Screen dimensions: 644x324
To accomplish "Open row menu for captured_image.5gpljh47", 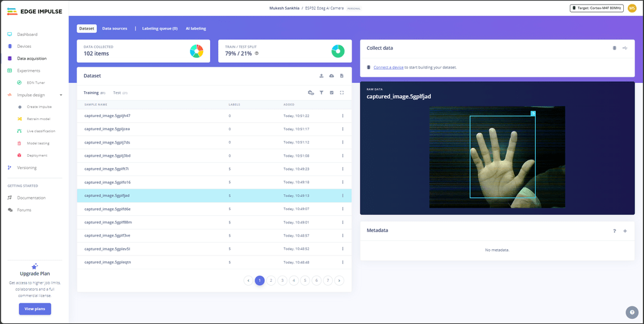I will [343, 116].
